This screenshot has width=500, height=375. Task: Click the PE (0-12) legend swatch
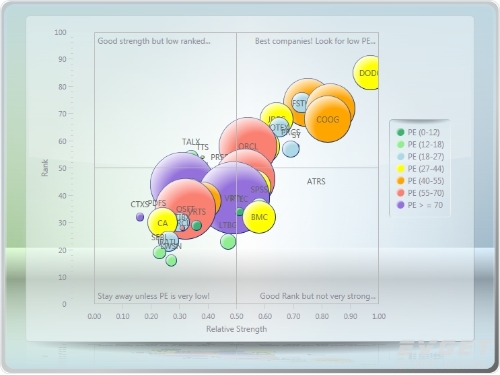(x=400, y=132)
